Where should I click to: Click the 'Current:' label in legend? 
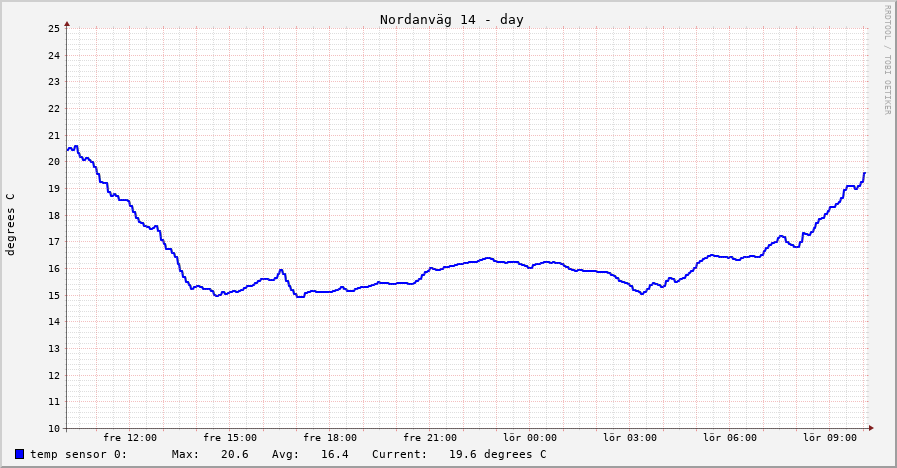(x=399, y=454)
